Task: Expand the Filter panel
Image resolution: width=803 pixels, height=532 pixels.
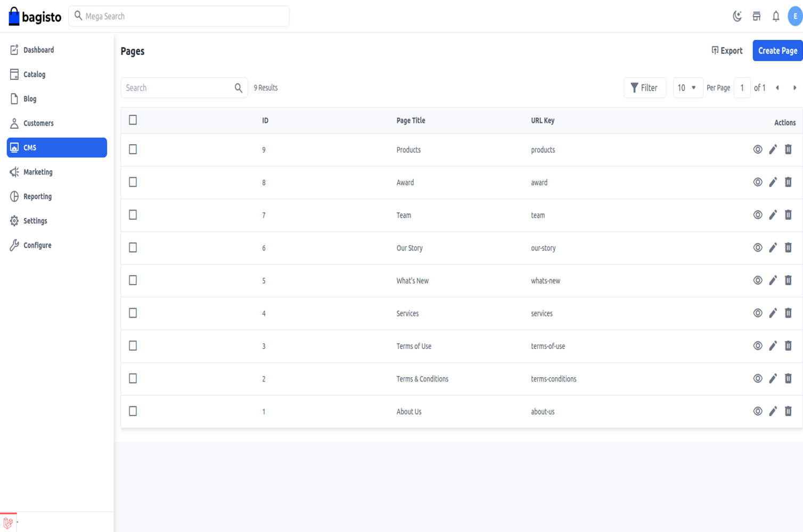Action: 644,88
